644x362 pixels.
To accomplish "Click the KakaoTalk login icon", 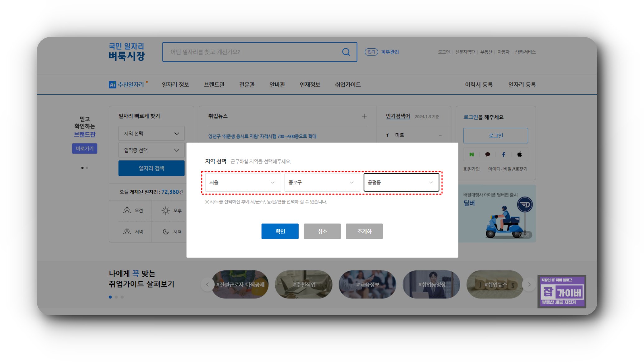I will coord(487,155).
